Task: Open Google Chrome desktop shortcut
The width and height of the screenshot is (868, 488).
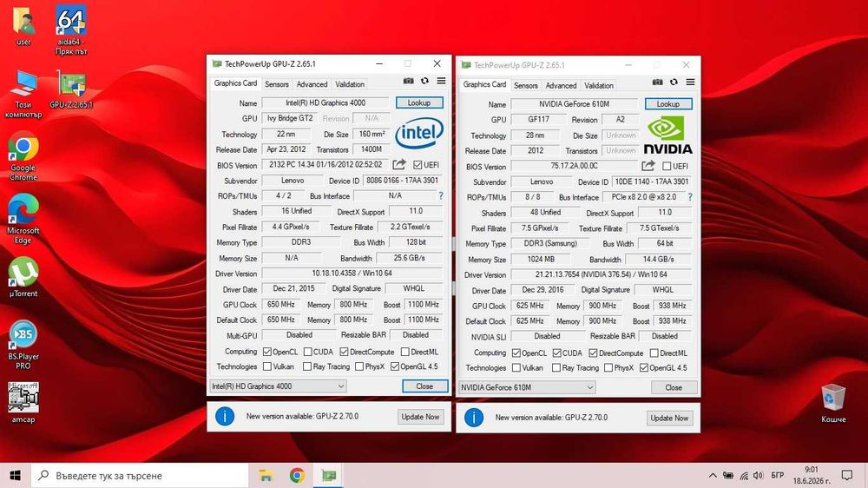Action: [23, 156]
